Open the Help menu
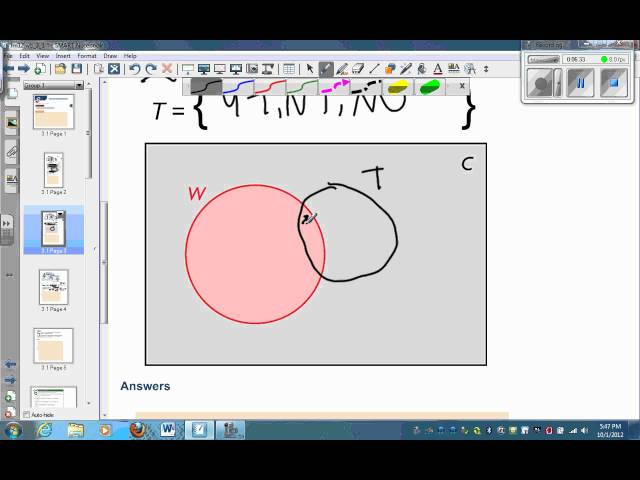This screenshot has height=480, width=640. pyautogui.click(x=130, y=56)
